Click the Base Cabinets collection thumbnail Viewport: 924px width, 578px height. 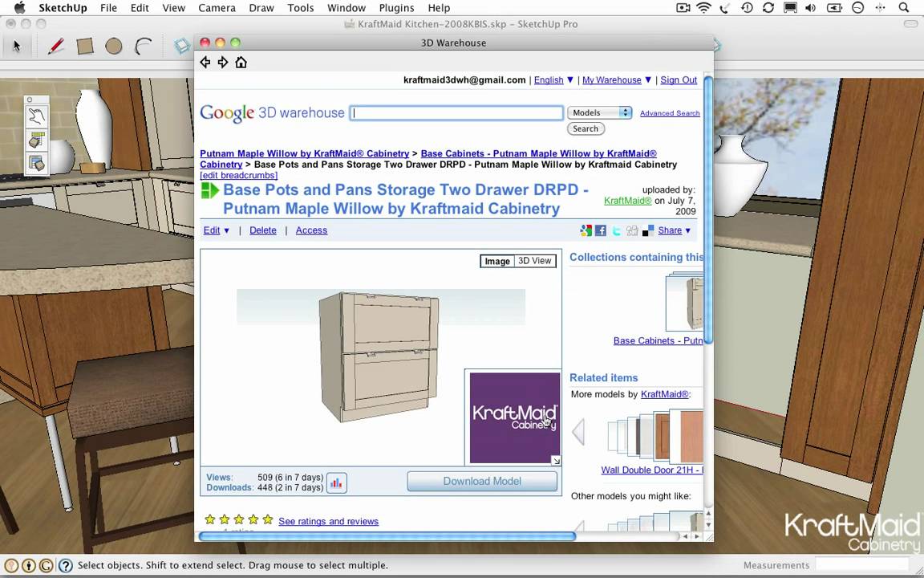(x=684, y=302)
